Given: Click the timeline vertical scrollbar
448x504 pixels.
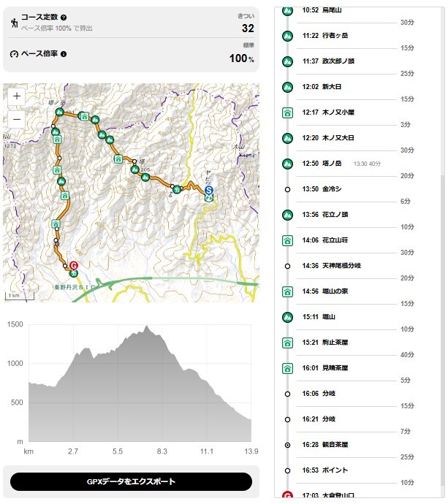Looking at the screenshot, I should point(440,292).
